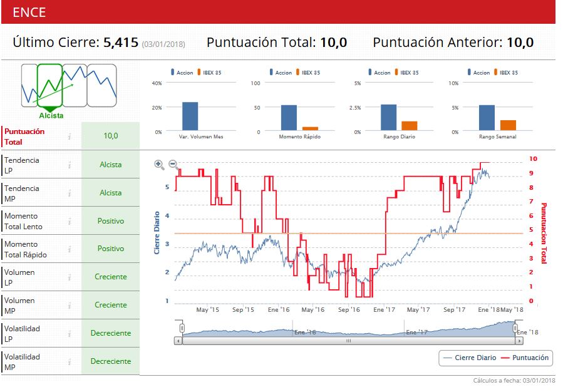
Task: Click the small info icon in the Tendencia MP row
Action: click(70, 193)
